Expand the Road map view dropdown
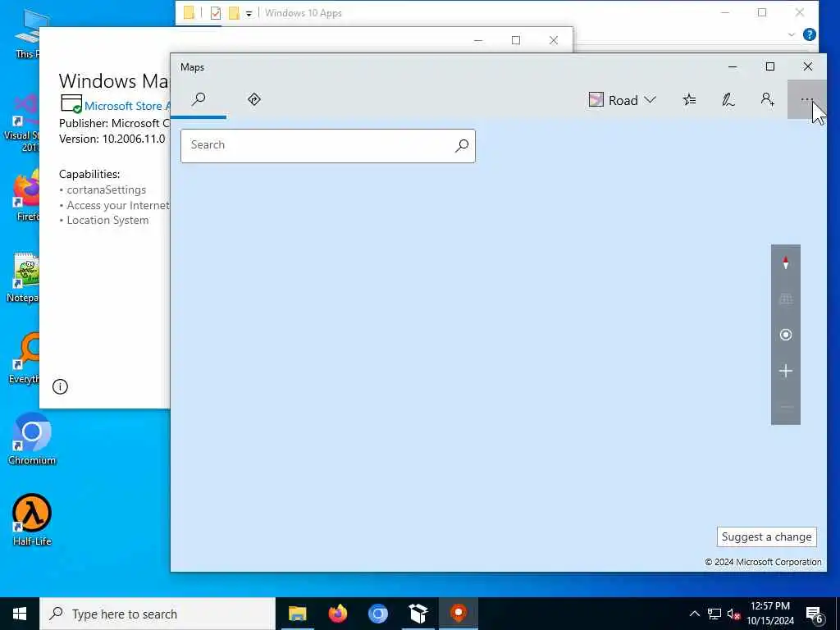Screen dimensions: 840x630 tap(622, 100)
